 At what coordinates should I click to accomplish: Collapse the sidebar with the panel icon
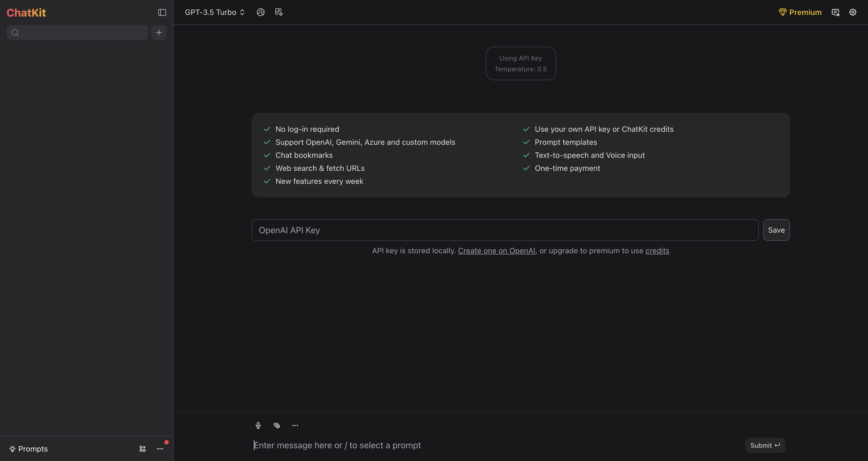[x=162, y=12]
